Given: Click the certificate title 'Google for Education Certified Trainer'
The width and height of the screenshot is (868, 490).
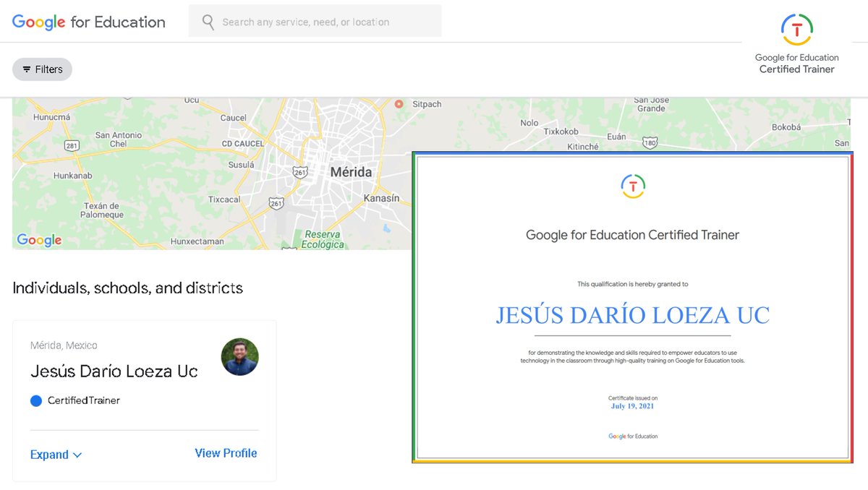Looking at the screenshot, I should [x=632, y=235].
